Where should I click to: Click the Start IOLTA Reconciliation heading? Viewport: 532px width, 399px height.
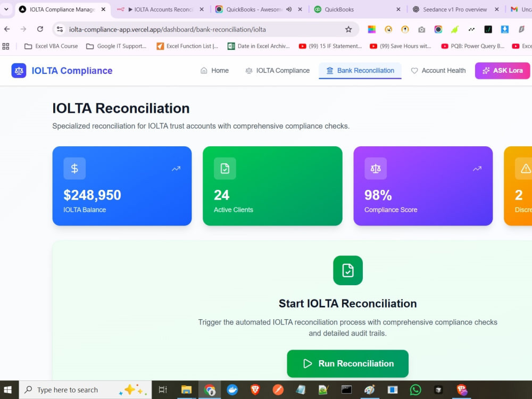coord(348,303)
